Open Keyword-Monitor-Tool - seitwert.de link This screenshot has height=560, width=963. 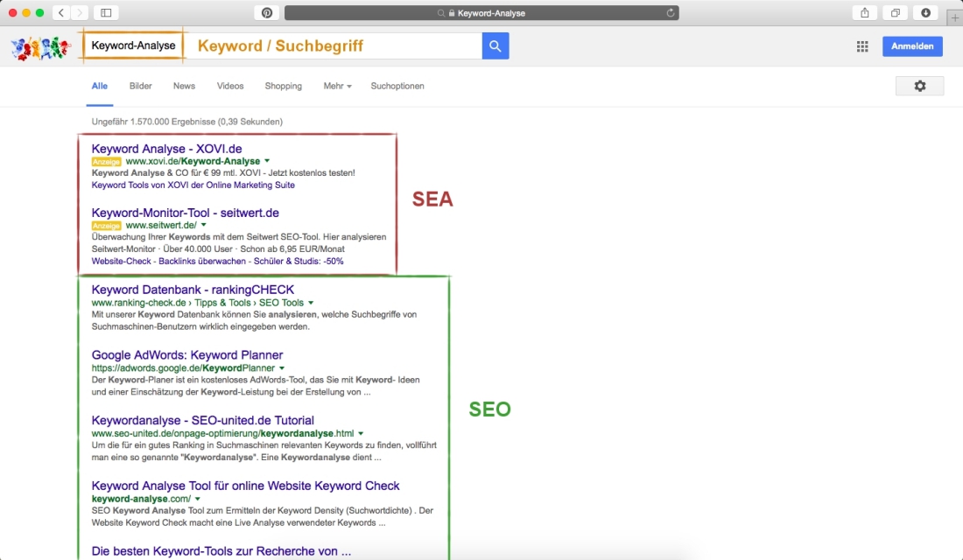coord(185,213)
